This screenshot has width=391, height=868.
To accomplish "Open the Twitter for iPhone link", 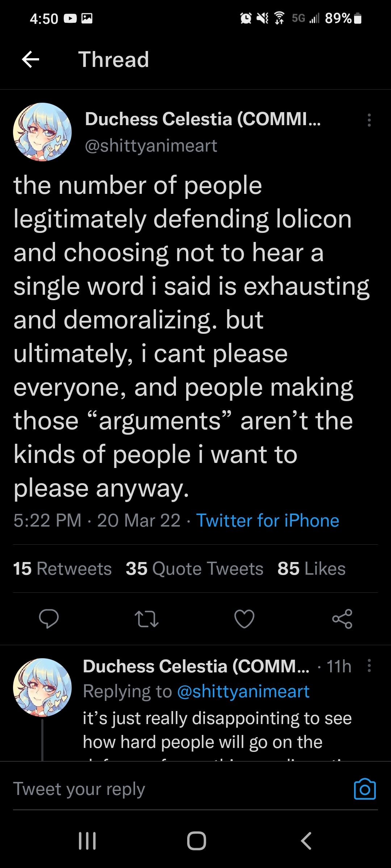I will point(268,521).
